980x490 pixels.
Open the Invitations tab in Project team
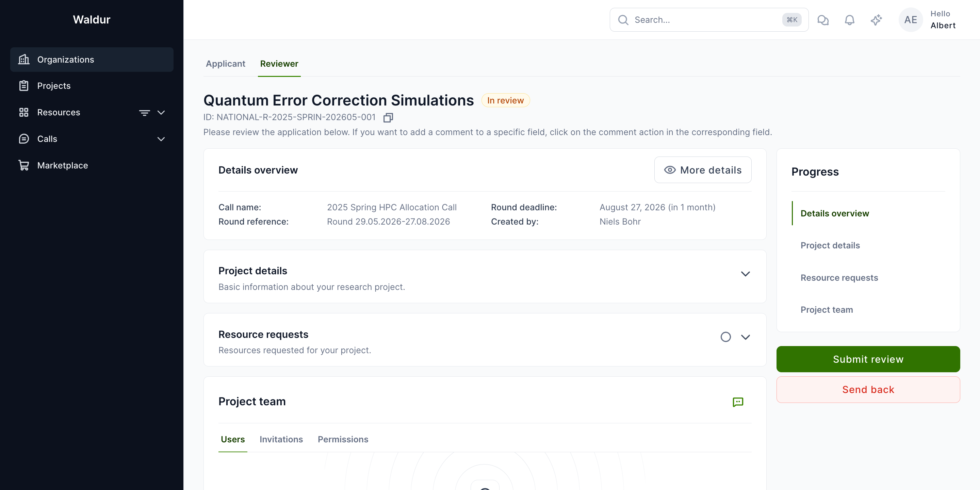tap(281, 439)
